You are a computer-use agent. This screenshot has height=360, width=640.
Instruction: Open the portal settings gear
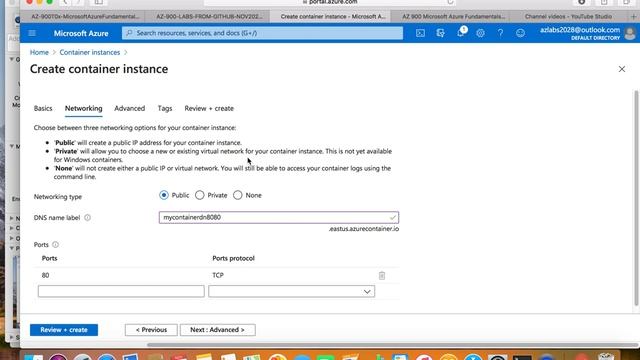tap(480, 33)
